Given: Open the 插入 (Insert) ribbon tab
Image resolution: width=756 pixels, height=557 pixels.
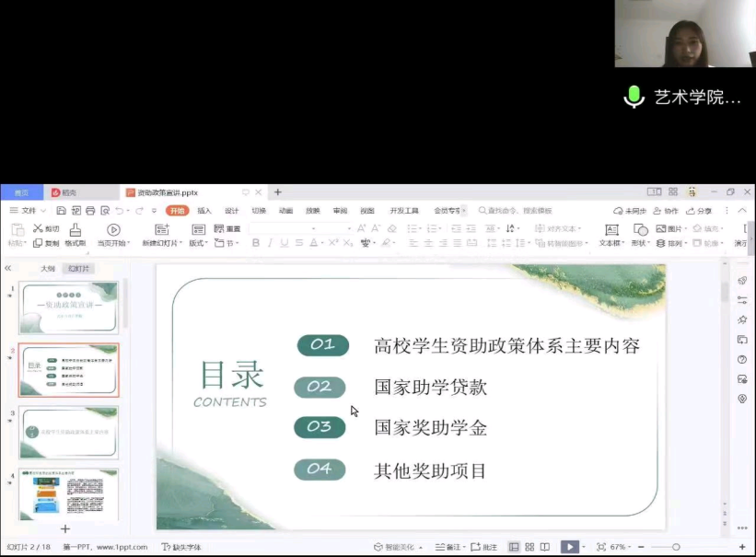Looking at the screenshot, I should pyautogui.click(x=204, y=211).
